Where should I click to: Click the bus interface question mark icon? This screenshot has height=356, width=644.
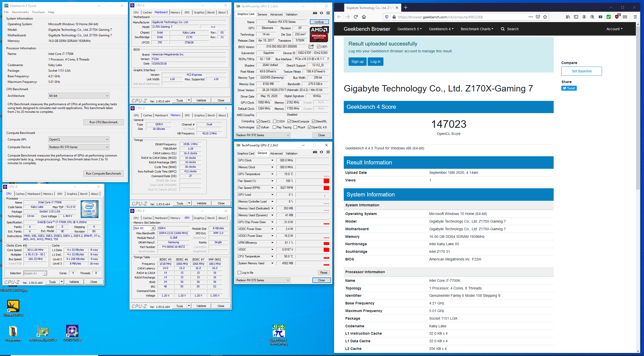(328, 59)
